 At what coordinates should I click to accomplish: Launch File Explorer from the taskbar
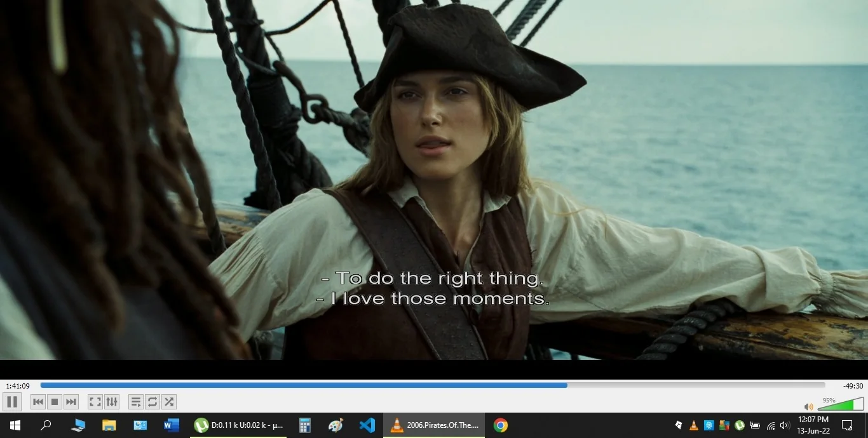109,425
